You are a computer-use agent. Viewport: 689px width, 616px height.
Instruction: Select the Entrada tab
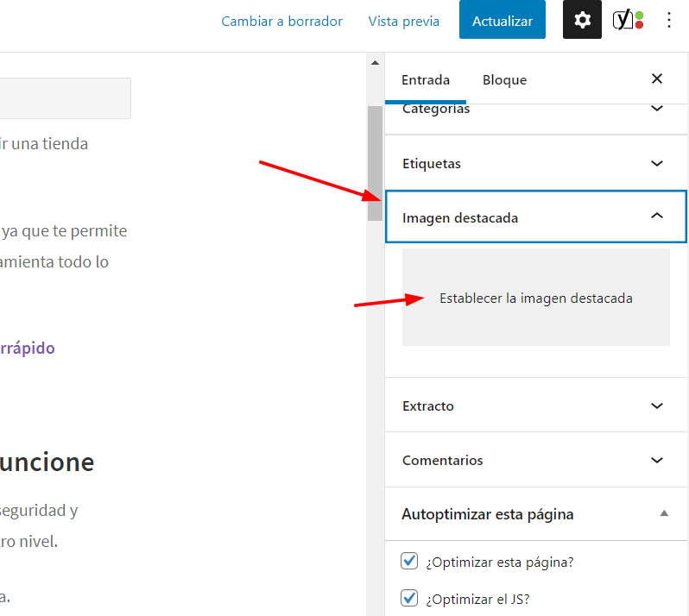(x=426, y=80)
